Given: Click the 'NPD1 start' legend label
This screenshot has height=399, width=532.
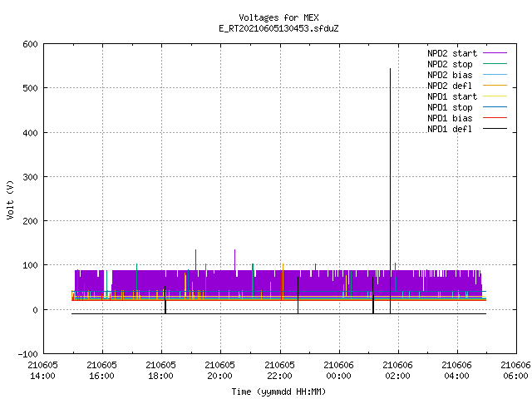Looking at the screenshot, I should point(452,96).
